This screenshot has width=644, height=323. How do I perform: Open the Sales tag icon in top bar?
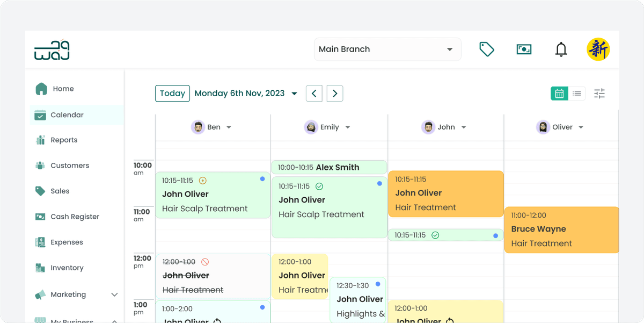click(486, 49)
